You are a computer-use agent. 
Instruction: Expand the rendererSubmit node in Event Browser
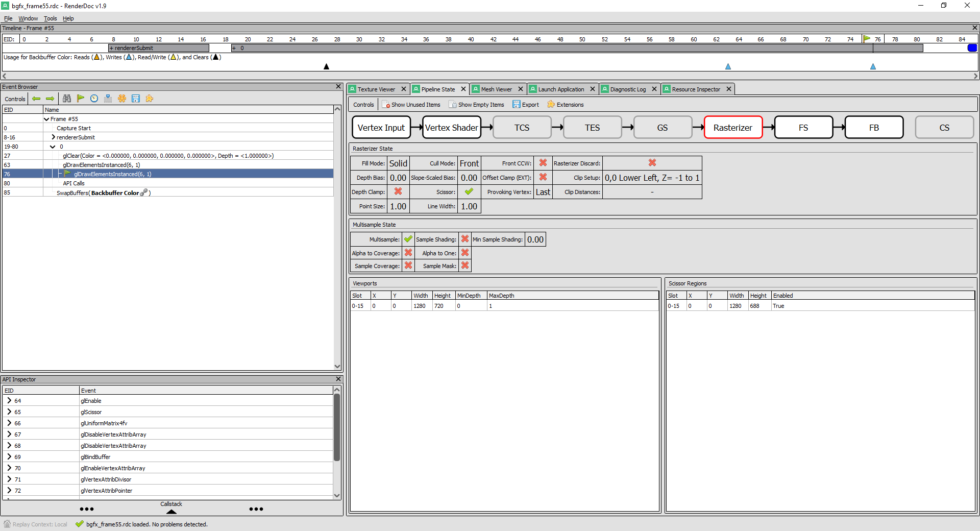pos(53,137)
